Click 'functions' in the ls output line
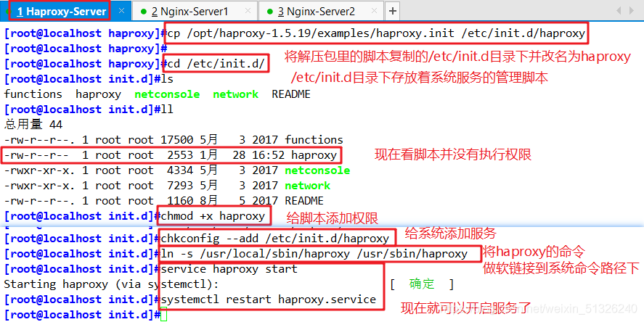The width and height of the screenshot is (644, 322). point(33,94)
